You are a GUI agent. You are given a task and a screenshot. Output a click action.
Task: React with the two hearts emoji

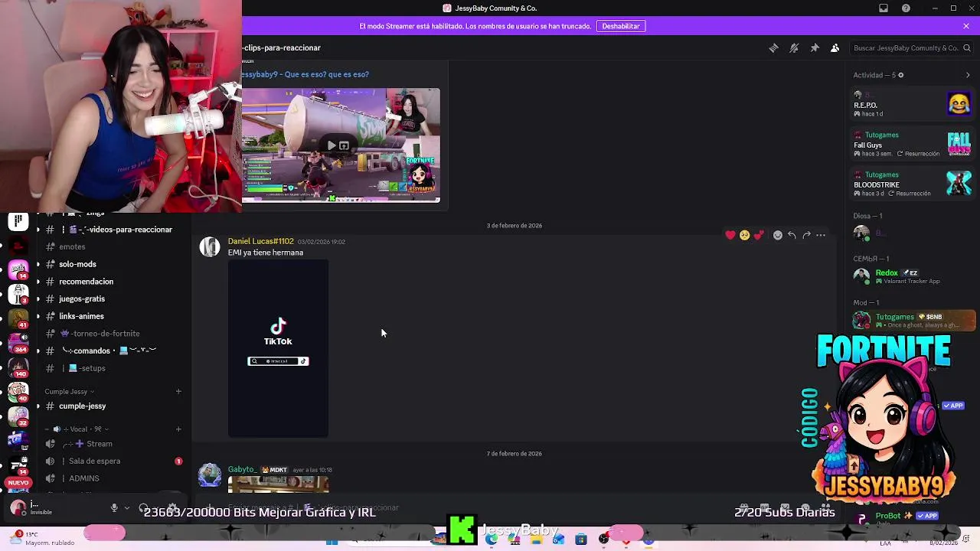759,235
